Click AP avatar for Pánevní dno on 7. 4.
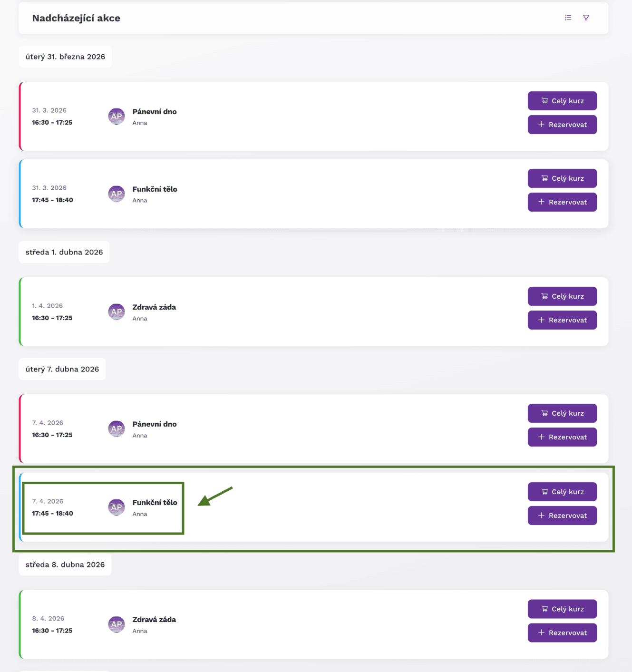This screenshot has width=632, height=672. [117, 429]
